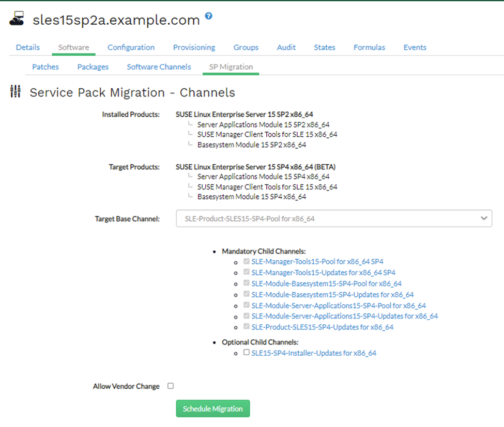Viewport: 504px width, 427px height.
Task: Click the help question mark icon
Action: (208, 16)
